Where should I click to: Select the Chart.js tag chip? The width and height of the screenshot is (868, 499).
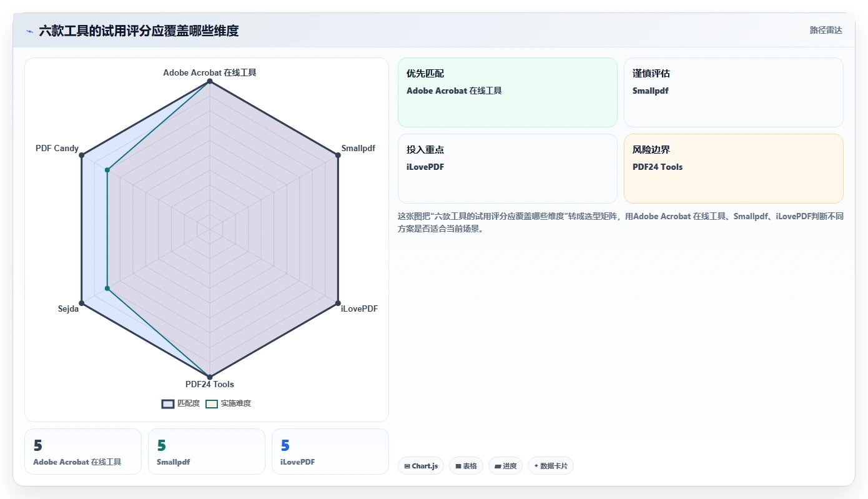click(x=421, y=466)
